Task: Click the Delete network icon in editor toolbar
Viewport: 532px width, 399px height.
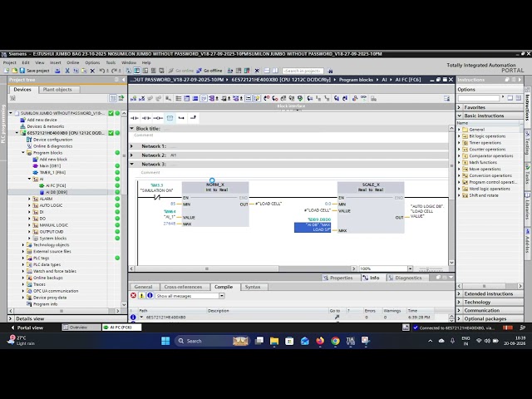Action: tap(142, 98)
